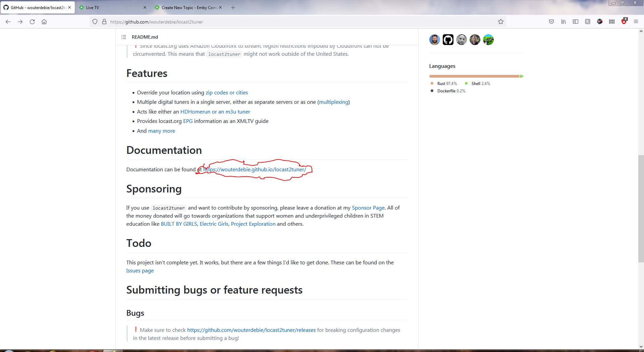Open the green pixelated contributor avatar

(488, 40)
